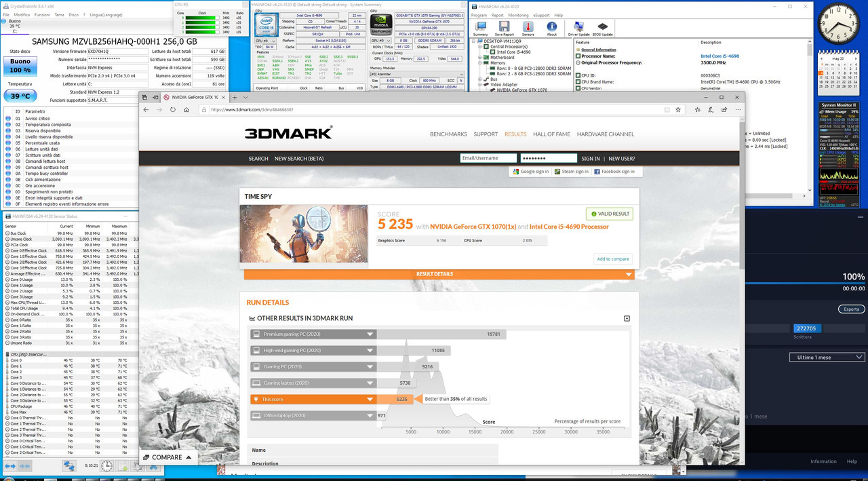Expand the COMPARE panel

pyautogui.click(x=167, y=457)
